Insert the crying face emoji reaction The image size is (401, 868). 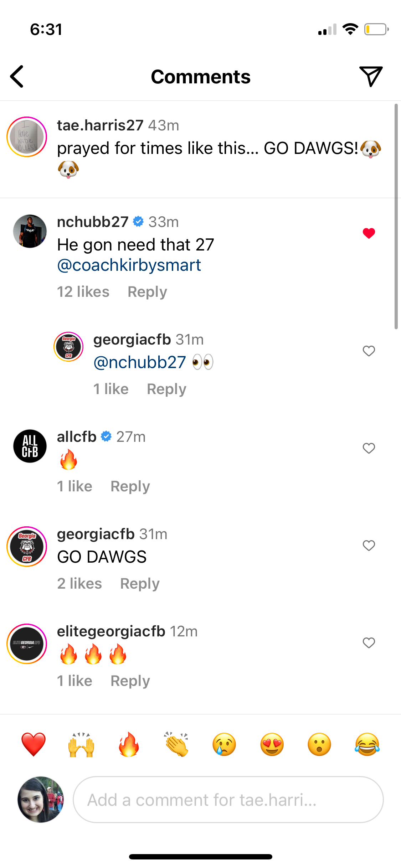click(x=224, y=744)
